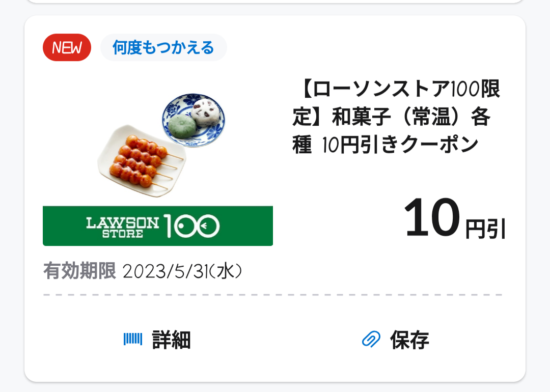The image size is (550, 392).
Task: Click the 2023/5/31(水) expiry date
Action: pyautogui.click(x=182, y=271)
